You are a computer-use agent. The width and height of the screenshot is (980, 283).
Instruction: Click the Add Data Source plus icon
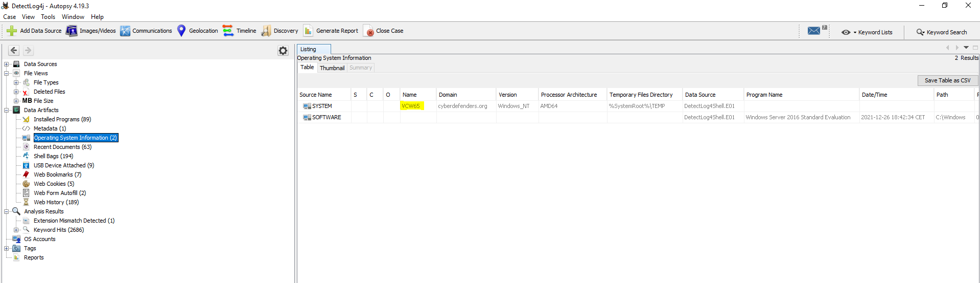pyautogui.click(x=12, y=31)
